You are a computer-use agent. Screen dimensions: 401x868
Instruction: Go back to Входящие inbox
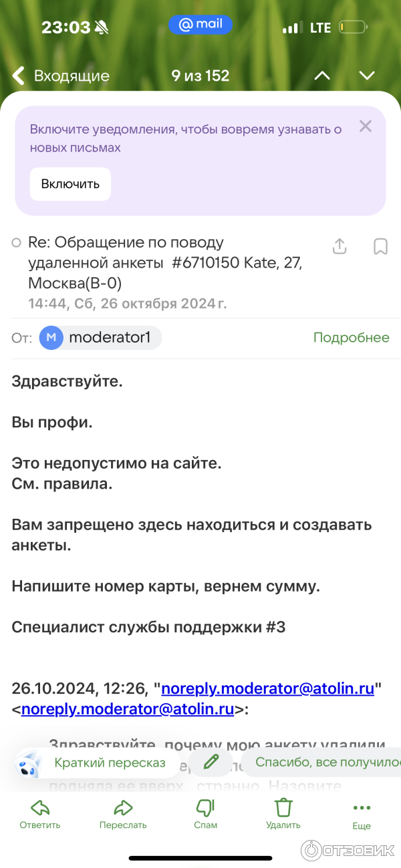coord(60,76)
